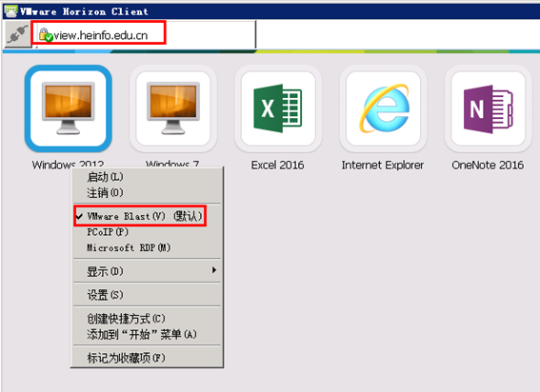This screenshot has width=540, height=392.
Task: Open the Internet Explorer application icon
Action: pos(383,108)
